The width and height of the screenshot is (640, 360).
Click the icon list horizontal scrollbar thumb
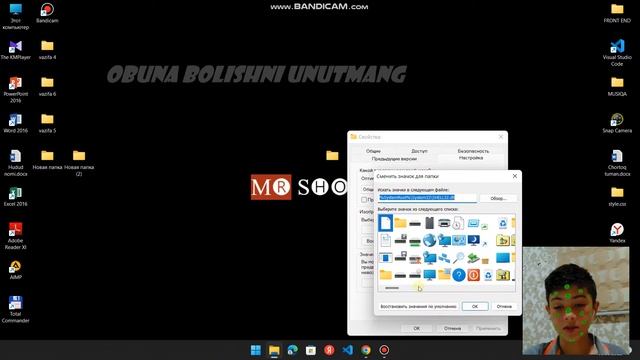[x=392, y=288]
